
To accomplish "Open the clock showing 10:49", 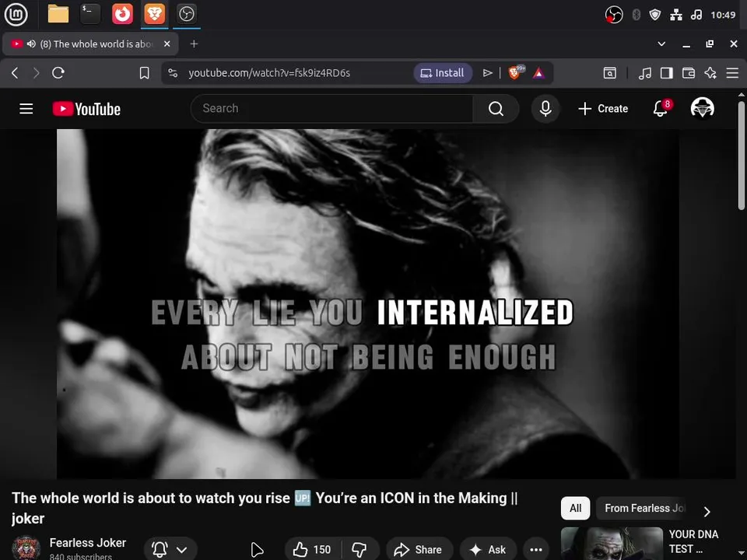I will pyautogui.click(x=723, y=15).
